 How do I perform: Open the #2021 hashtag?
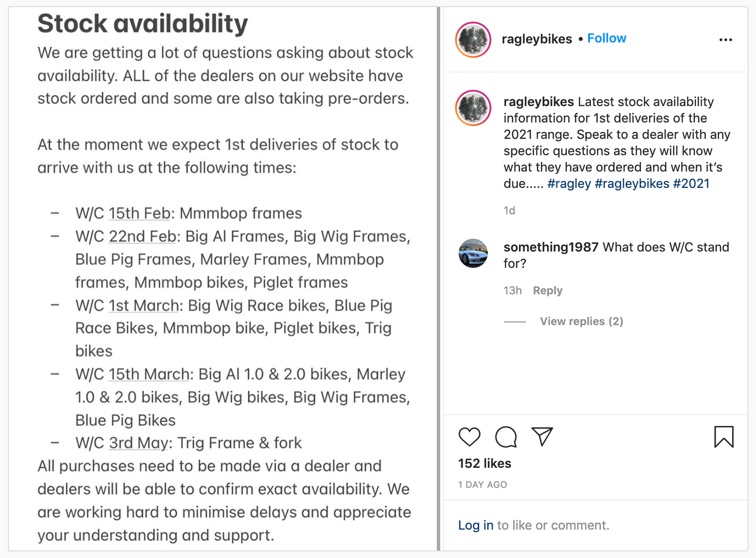[x=691, y=184]
